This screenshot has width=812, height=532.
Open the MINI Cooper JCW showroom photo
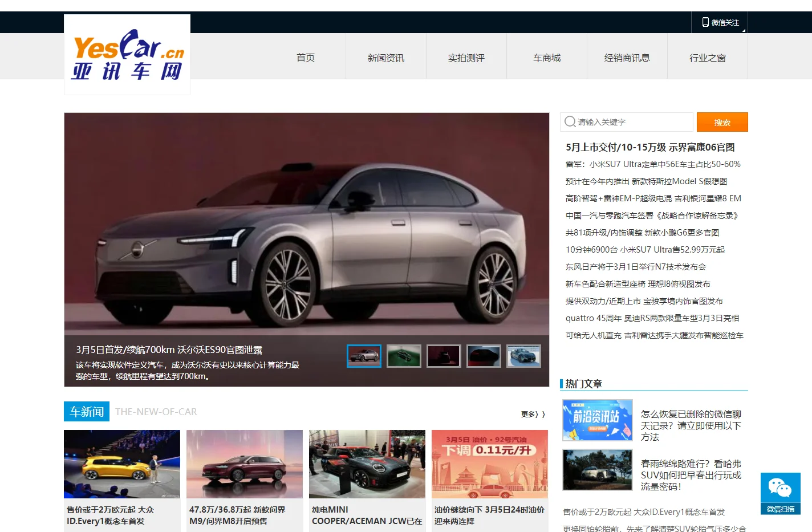pos(367,464)
